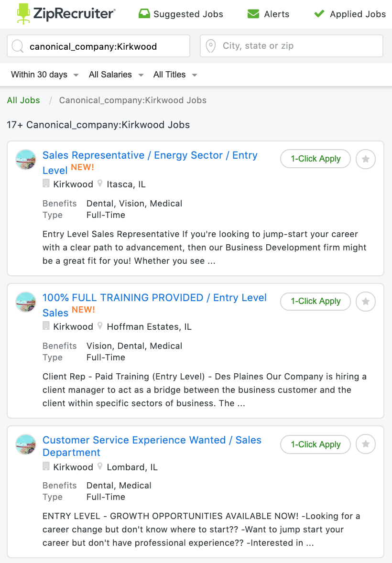Click the ZipRecruiter chair logo
The width and height of the screenshot is (392, 563).
pos(23,14)
